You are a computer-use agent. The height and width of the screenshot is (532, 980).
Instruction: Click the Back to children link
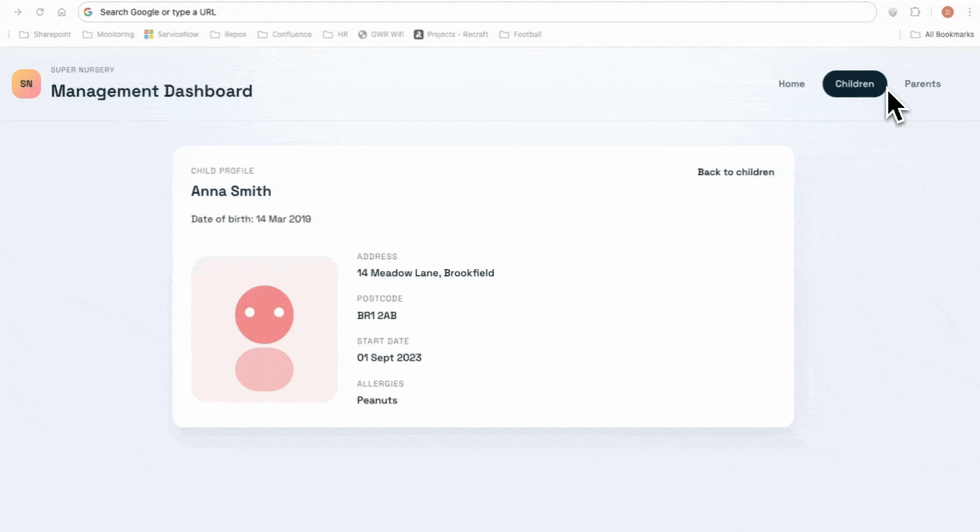[735, 171]
